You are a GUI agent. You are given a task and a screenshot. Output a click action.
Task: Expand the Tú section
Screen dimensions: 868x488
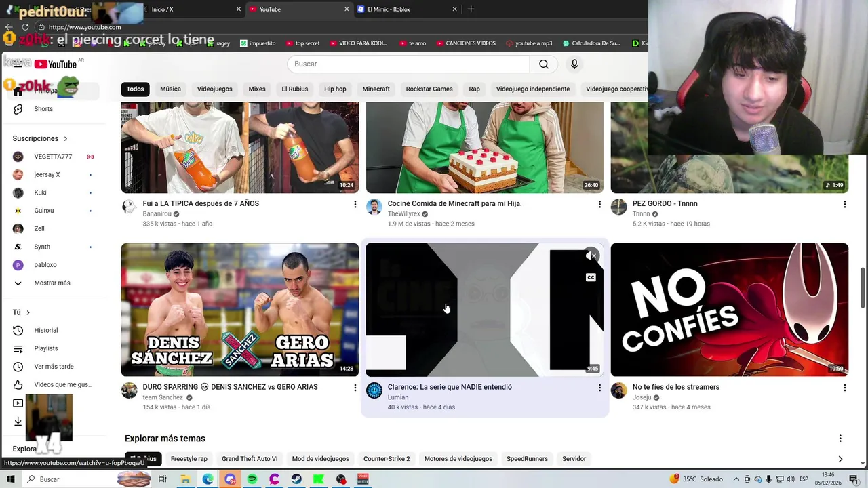coord(22,312)
